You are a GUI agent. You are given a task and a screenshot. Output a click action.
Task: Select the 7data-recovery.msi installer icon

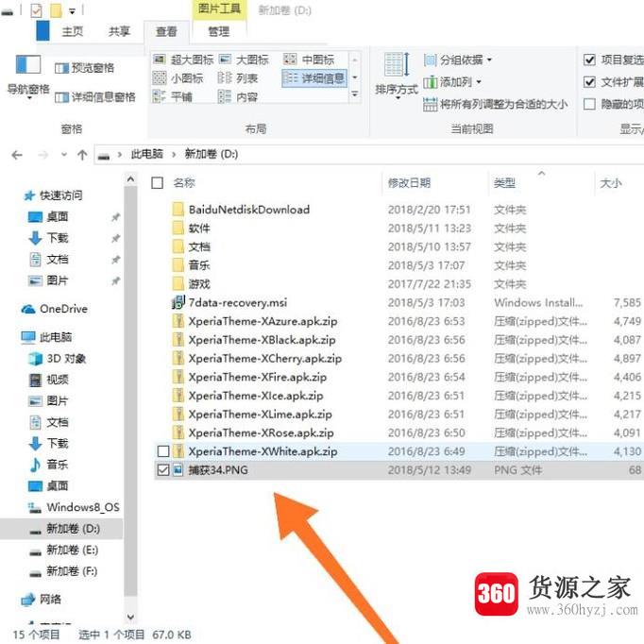click(x=178, y=302)
